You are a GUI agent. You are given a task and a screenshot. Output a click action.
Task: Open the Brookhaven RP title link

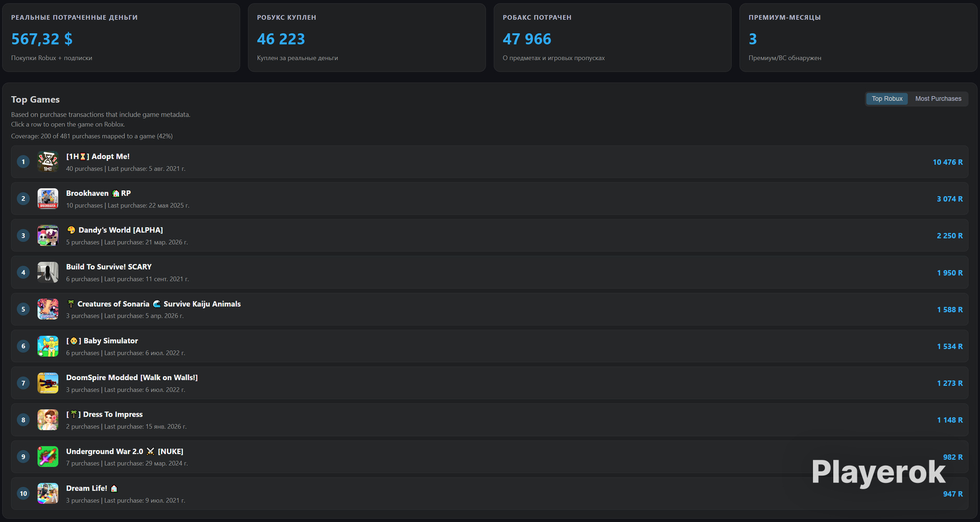[98, 193]
